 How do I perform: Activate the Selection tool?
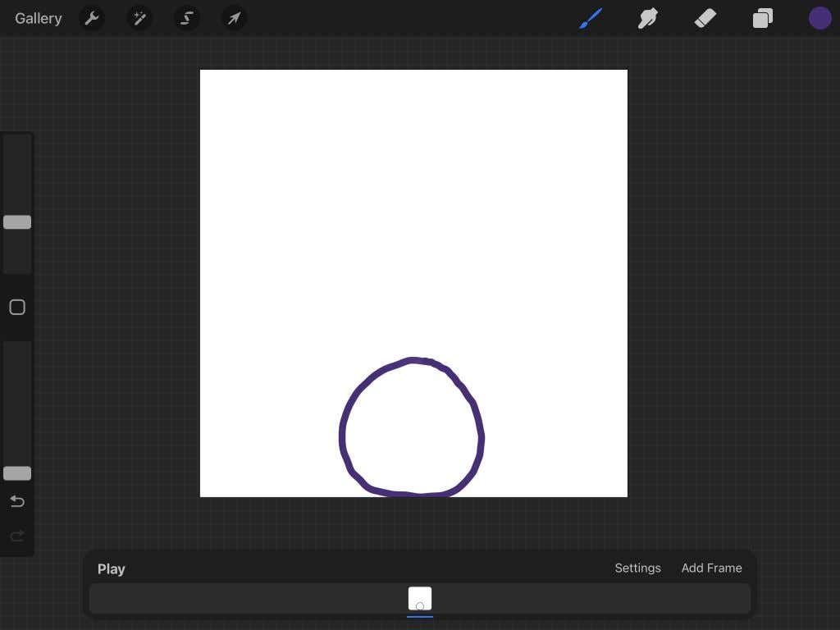187,18
